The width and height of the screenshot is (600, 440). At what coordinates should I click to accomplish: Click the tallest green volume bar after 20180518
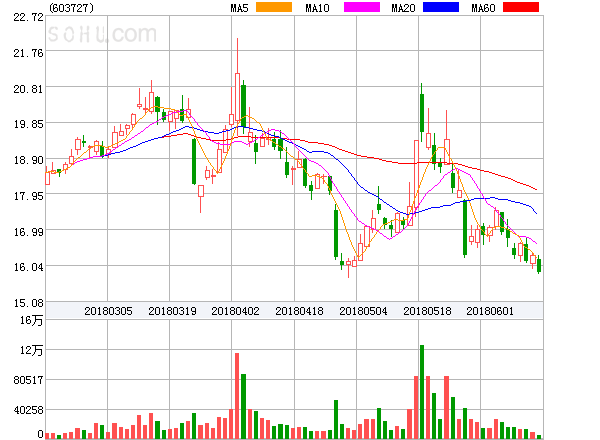click(422, 392)
